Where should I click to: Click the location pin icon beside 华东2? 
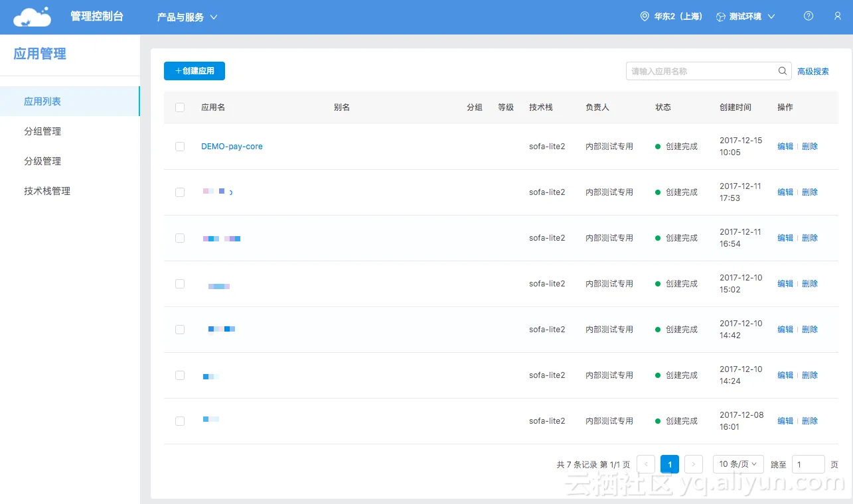coord(645,17)
